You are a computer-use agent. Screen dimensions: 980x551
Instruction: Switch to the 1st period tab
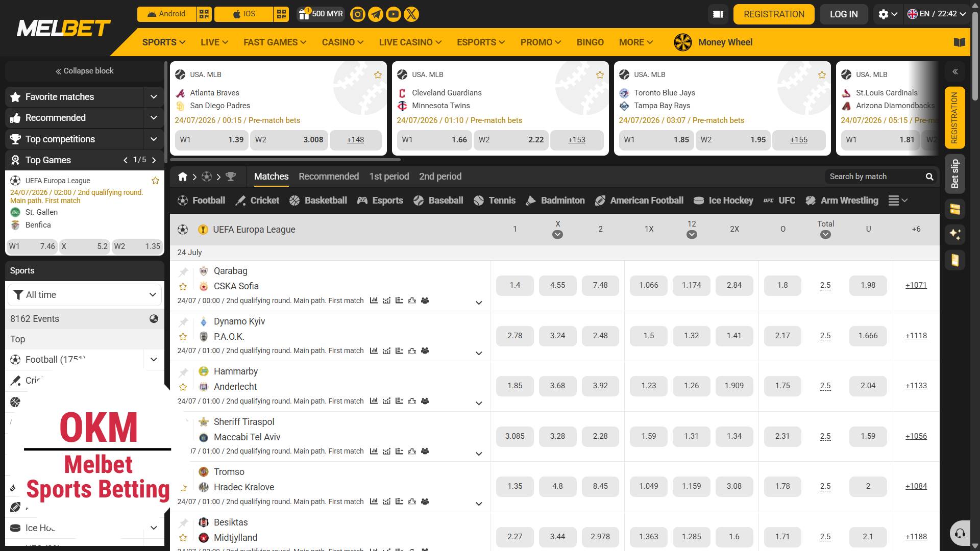pos(389,177)
